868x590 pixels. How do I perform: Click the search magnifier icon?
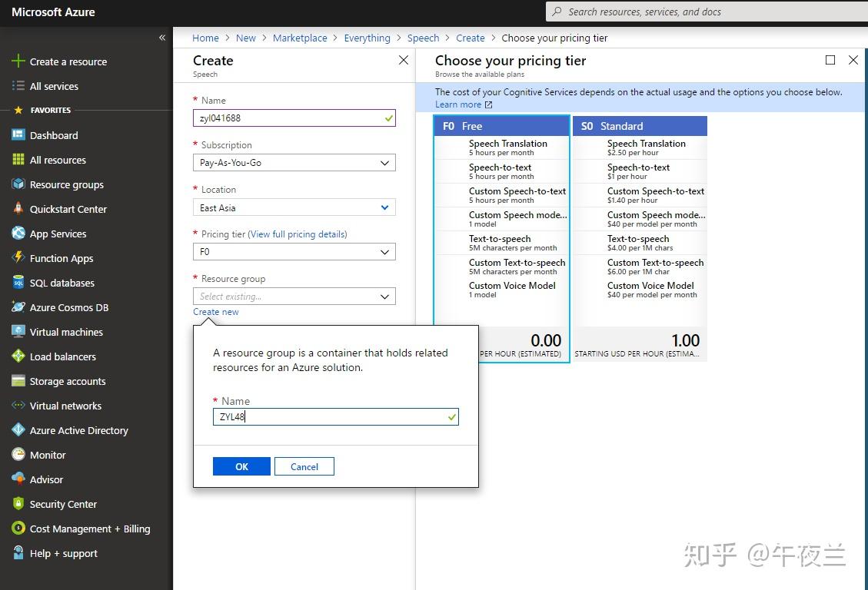tap(557, 12)
